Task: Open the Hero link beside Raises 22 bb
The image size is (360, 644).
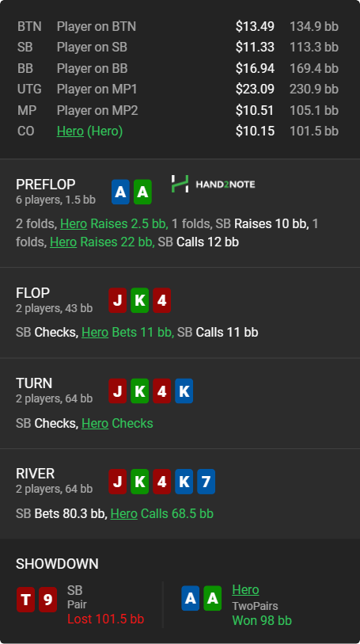Action: [63, 242]
